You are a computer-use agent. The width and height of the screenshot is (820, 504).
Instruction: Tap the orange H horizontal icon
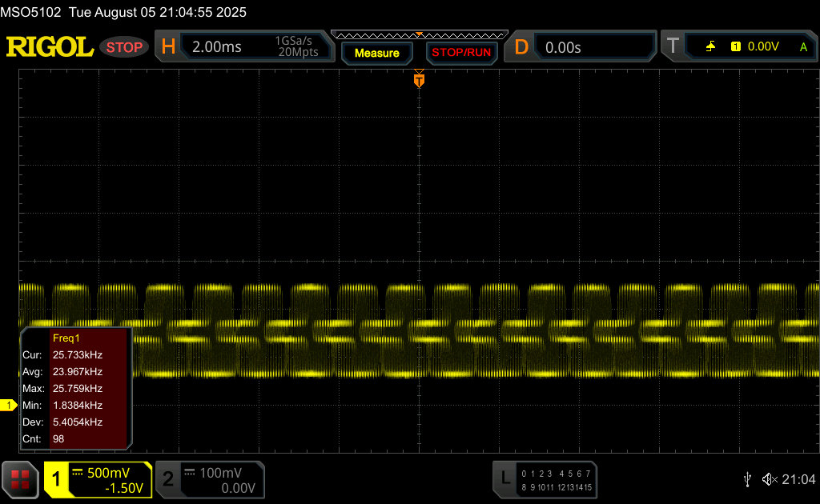(168, 47)
